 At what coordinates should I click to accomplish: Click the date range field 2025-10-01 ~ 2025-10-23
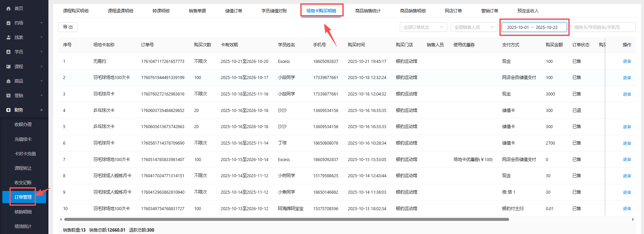pyautogui.click(x=534, y=27)
